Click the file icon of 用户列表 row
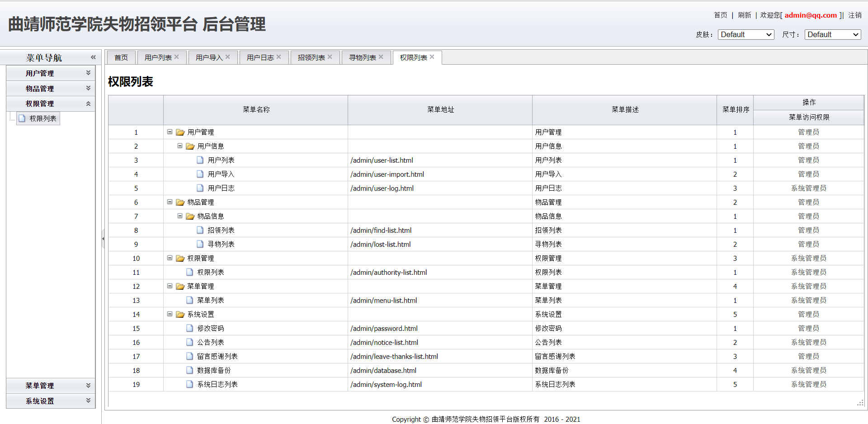Image resolution: width=868 pixels, height=424 pixels. [x=200, y=160]
